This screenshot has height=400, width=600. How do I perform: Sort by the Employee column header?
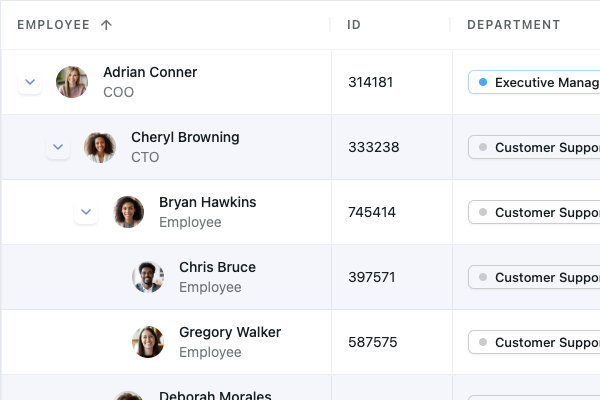[x=53, y=25]
